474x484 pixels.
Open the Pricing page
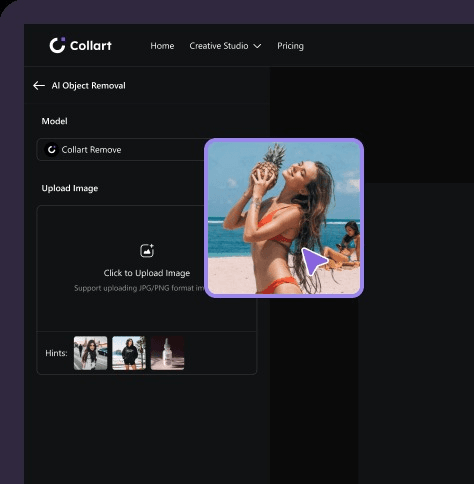tap(290, 46)
